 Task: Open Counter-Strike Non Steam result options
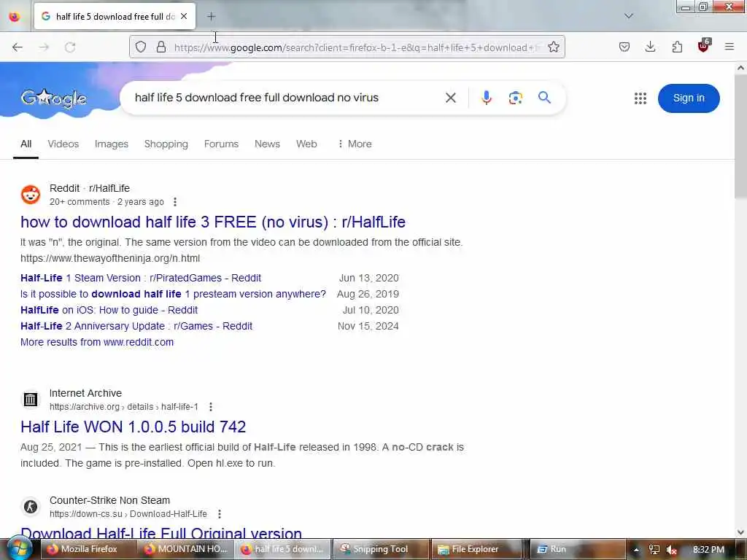tap(219, 514)
